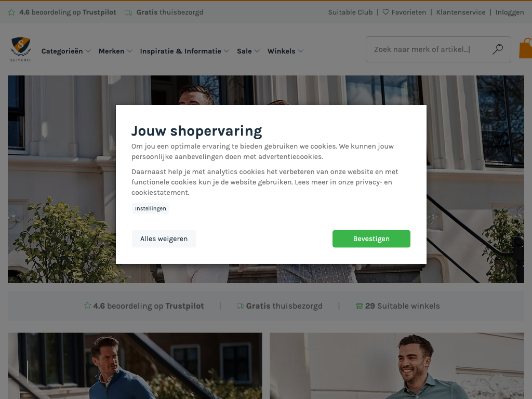Open the Winkels menu
This screenshot has width=532, height=399.
coord(285,51)
